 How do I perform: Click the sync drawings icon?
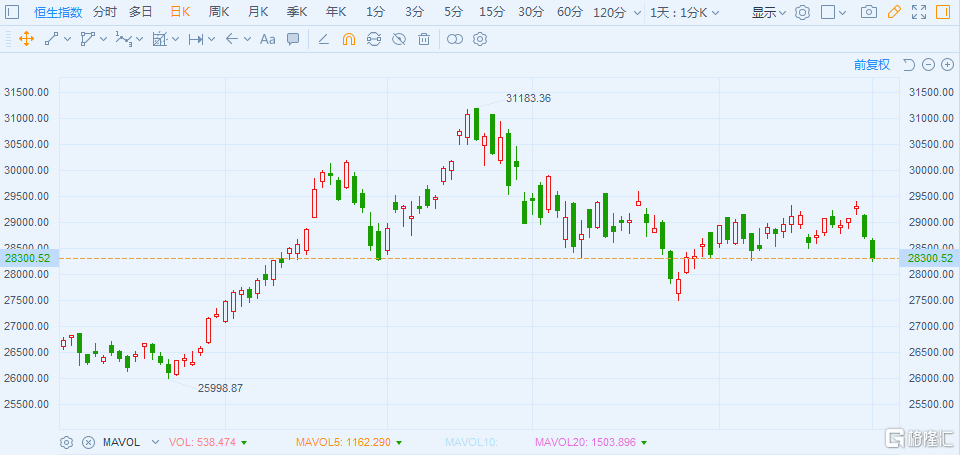click(373, 39)
